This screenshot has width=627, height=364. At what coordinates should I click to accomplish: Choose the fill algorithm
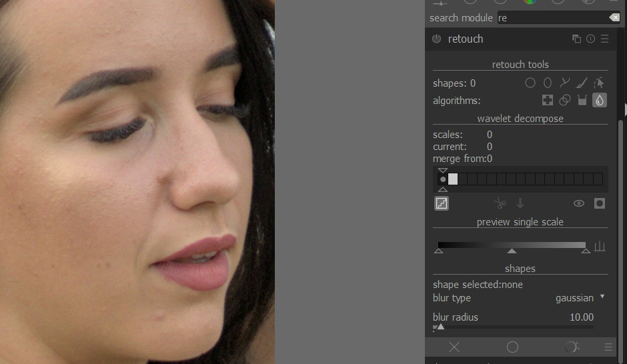(x=582, y=100)
